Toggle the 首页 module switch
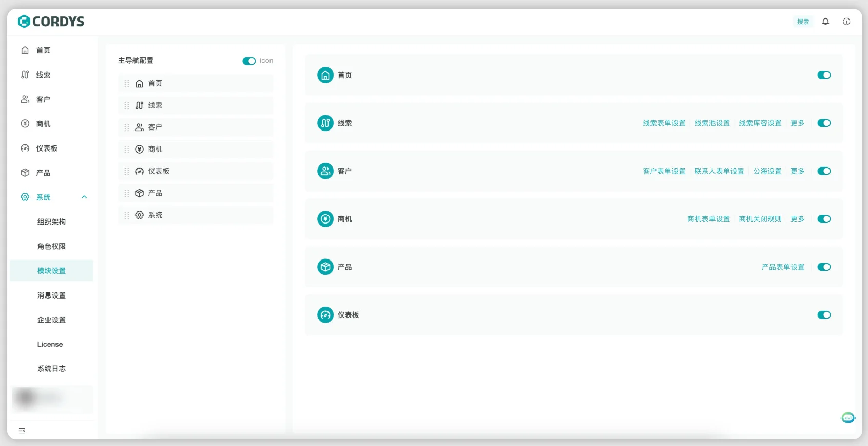This screenshot has width=868, height=446. 824,75
